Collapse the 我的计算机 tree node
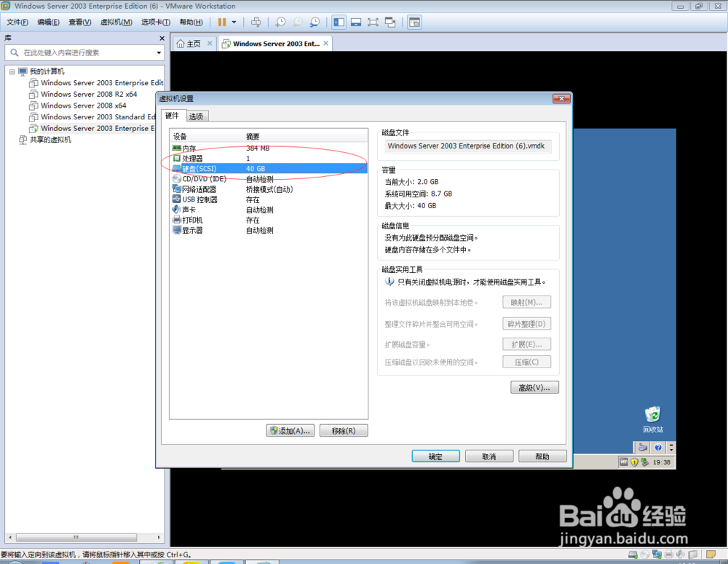The height and width of the screenshot is (564, 728). [12, 71]
